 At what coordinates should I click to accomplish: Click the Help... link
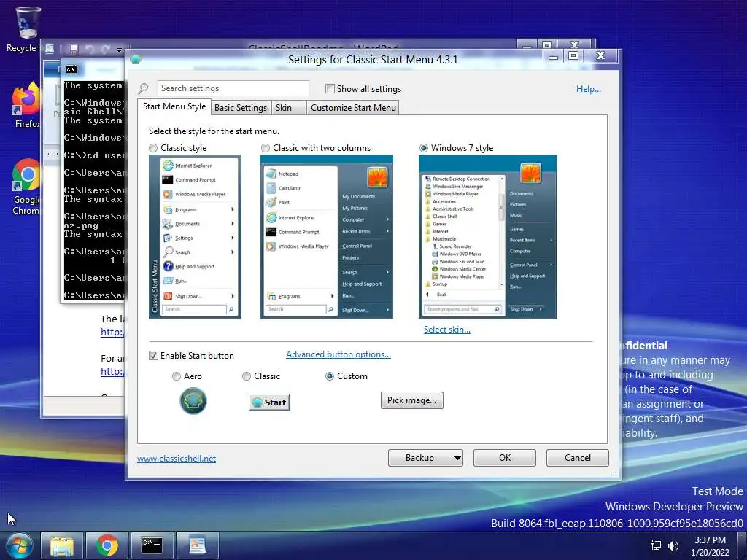[589, 88]
